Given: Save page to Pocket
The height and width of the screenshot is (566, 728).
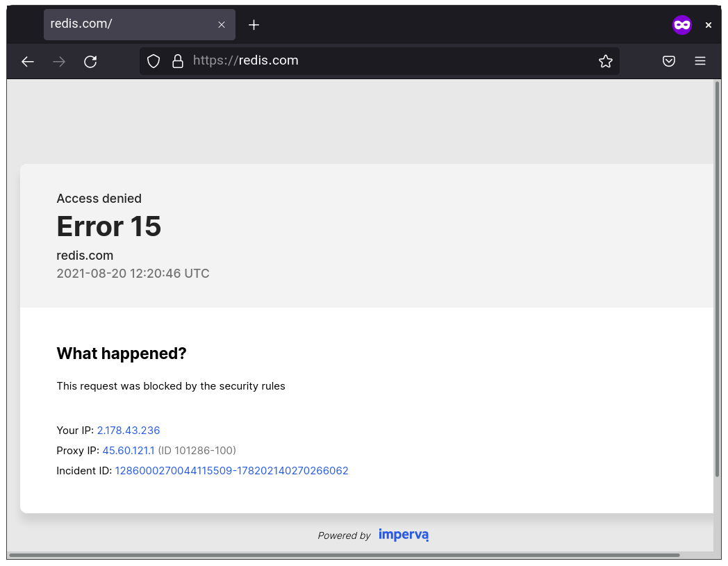Looking at the screenshot, I should coord(668,61).
